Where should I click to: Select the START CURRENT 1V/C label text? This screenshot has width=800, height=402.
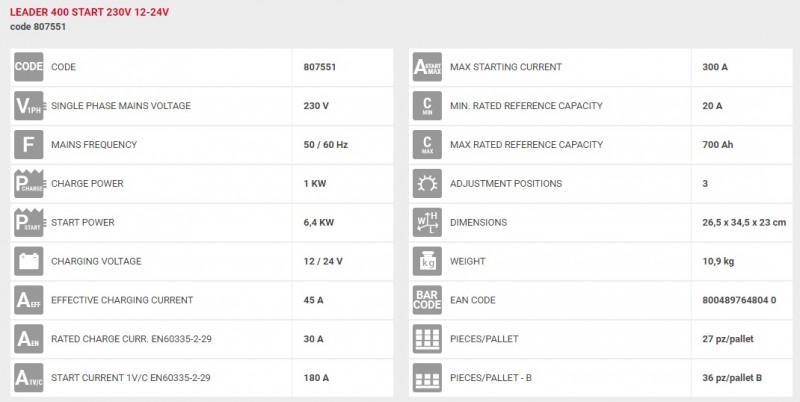point(131,378)
